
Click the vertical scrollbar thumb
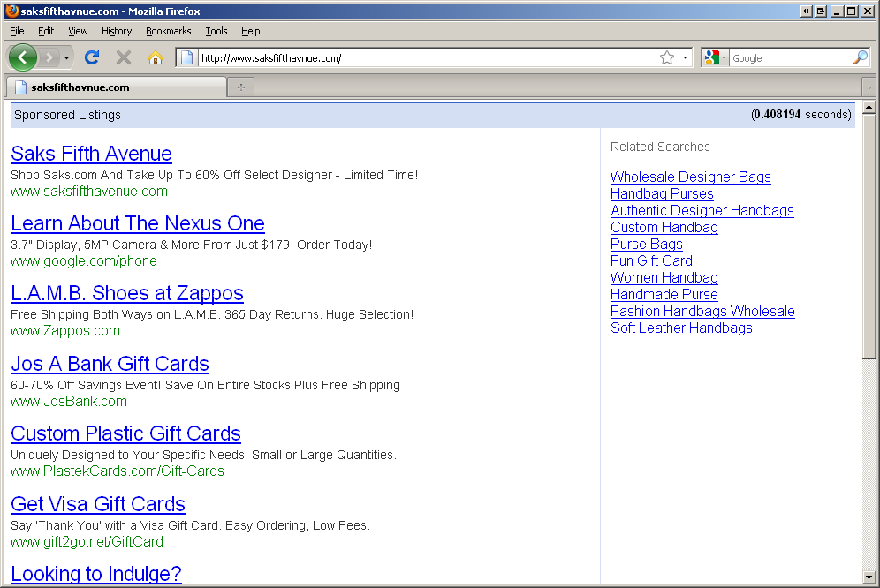869,237
